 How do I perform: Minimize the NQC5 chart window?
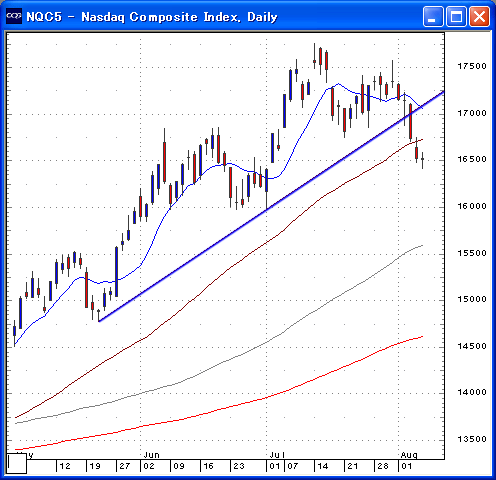[x=433, y=16]
